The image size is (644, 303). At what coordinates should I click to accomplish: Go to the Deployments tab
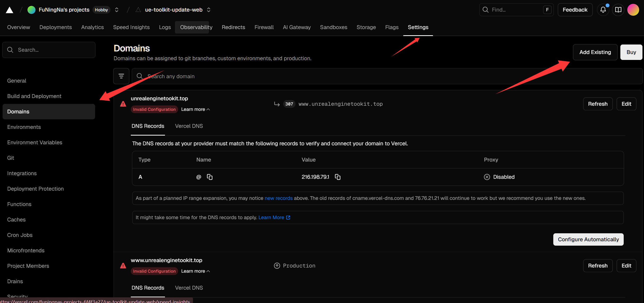56,27
